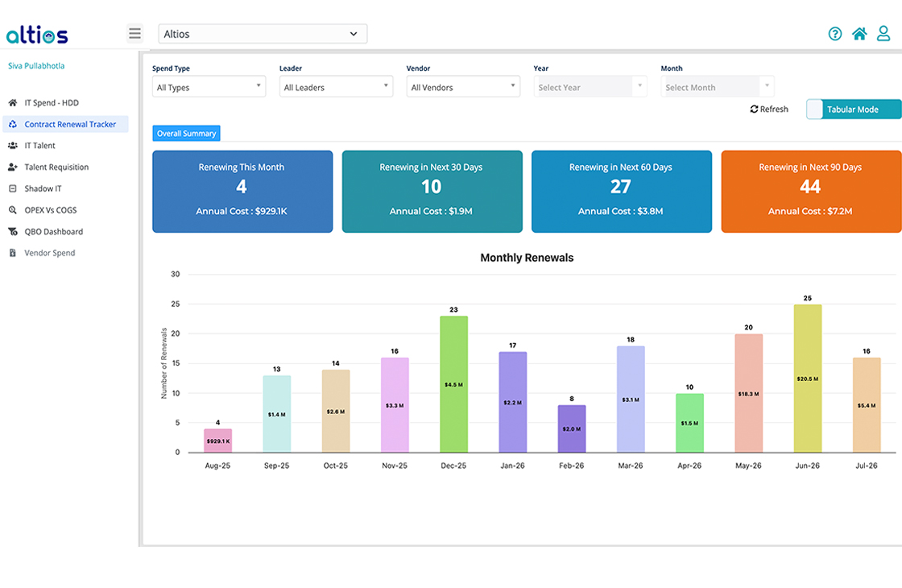Open the Renewing in Next 90 Days card
The height and width of the screenshot is (588, 902).
pyautogui.click(x=811, y=191)
